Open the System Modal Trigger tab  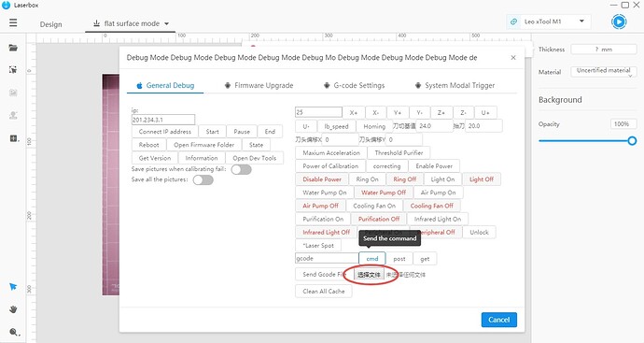(x=455, y=86)
